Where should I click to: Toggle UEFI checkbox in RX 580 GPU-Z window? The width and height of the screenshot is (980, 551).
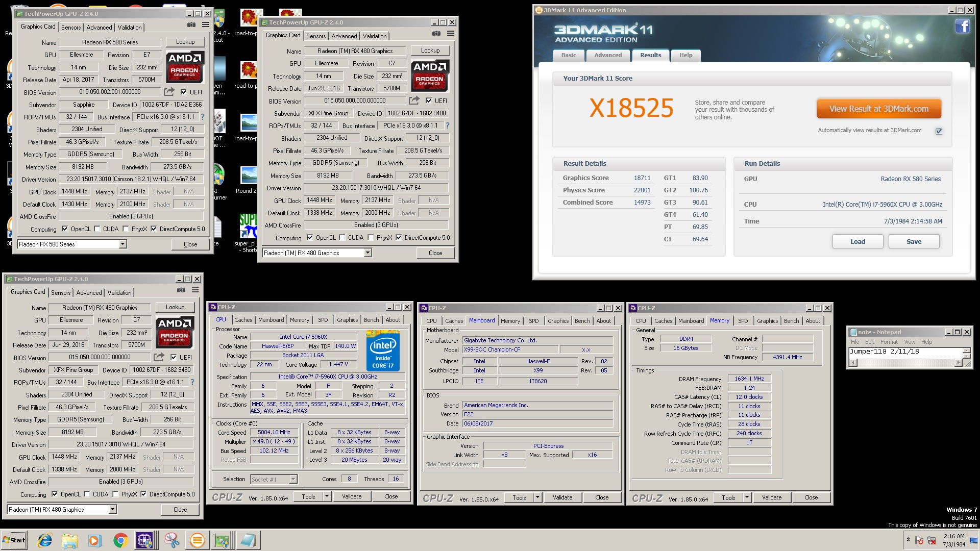point(184,92)
